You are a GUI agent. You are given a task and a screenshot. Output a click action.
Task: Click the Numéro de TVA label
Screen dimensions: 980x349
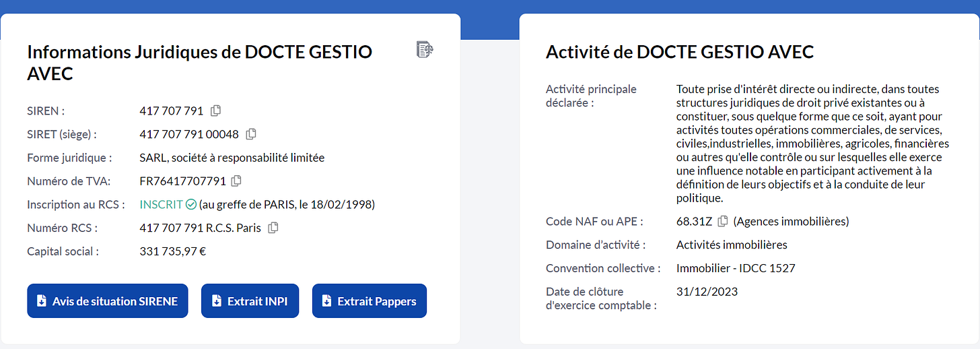pos(69,181)
